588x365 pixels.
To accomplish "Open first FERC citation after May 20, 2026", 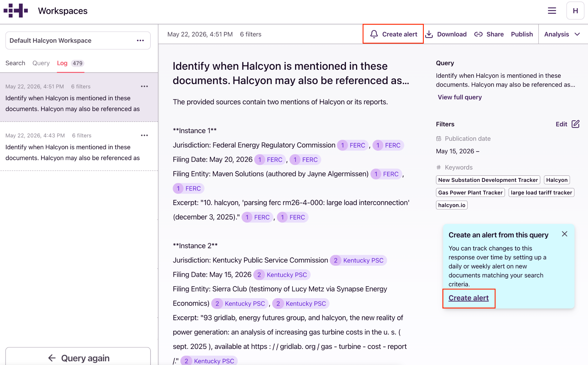I will click(x=270, y=160).
